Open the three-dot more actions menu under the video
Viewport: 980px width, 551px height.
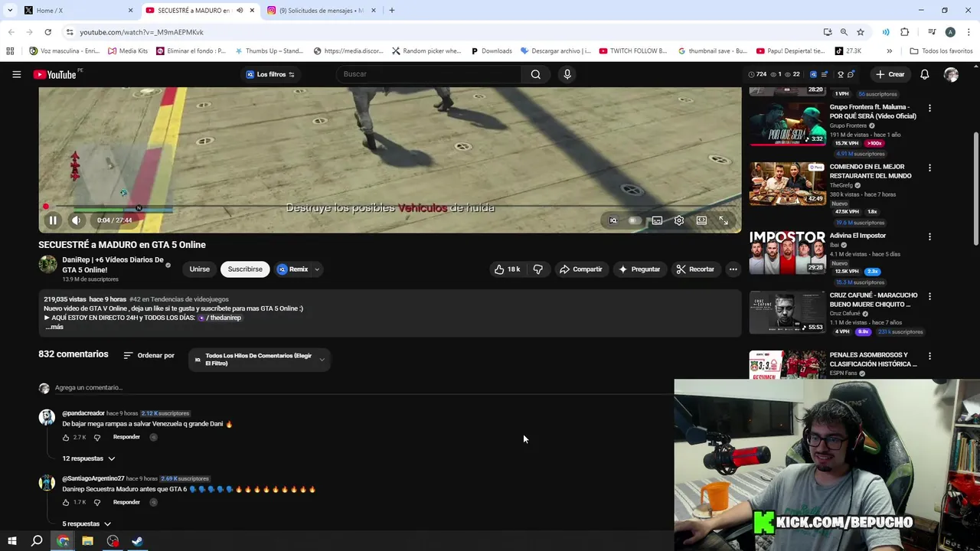733,269
